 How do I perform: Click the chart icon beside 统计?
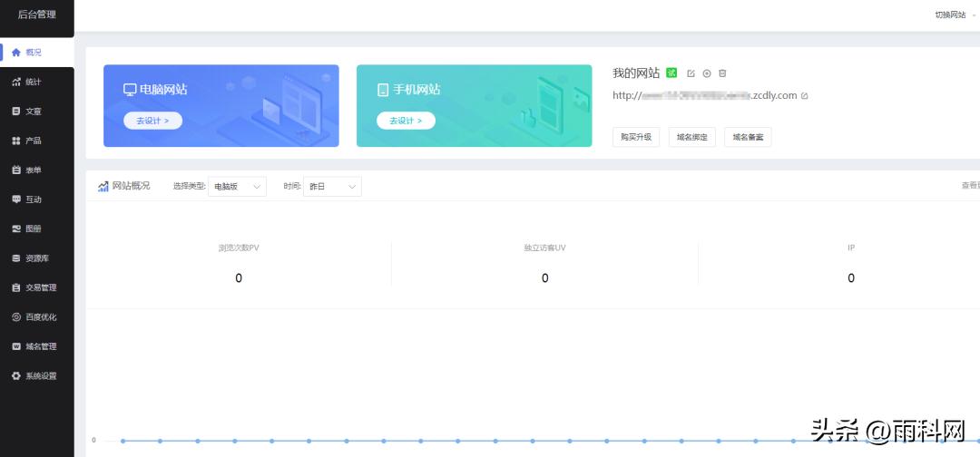[x=16, y=82]
